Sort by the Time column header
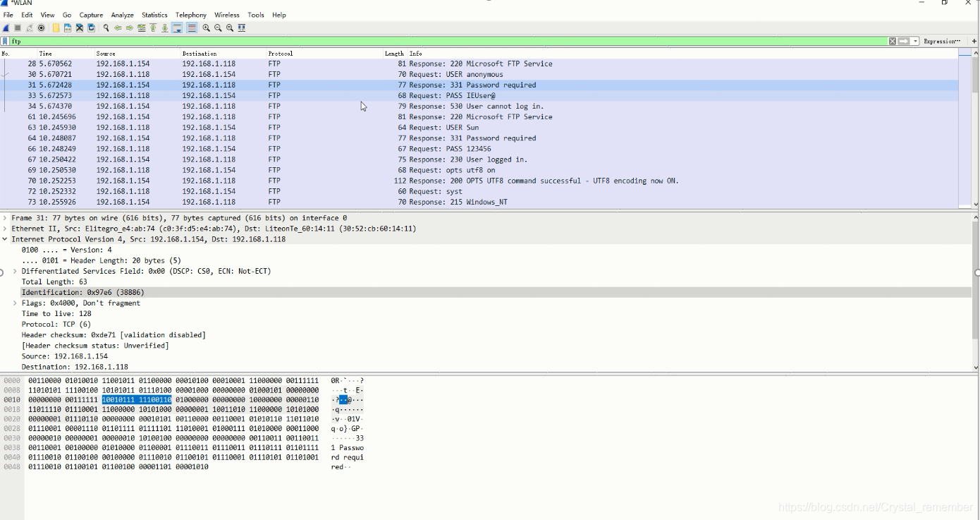980x520 pixels. coord(66,54)
